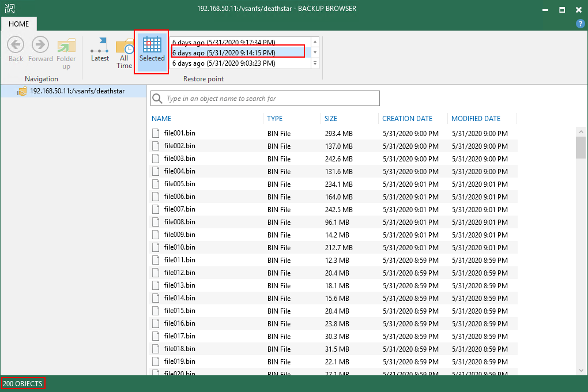Switch to the HOME ribbon tab
The height and width of the screenshot is (392, 588).
click(x=19, y=24)
